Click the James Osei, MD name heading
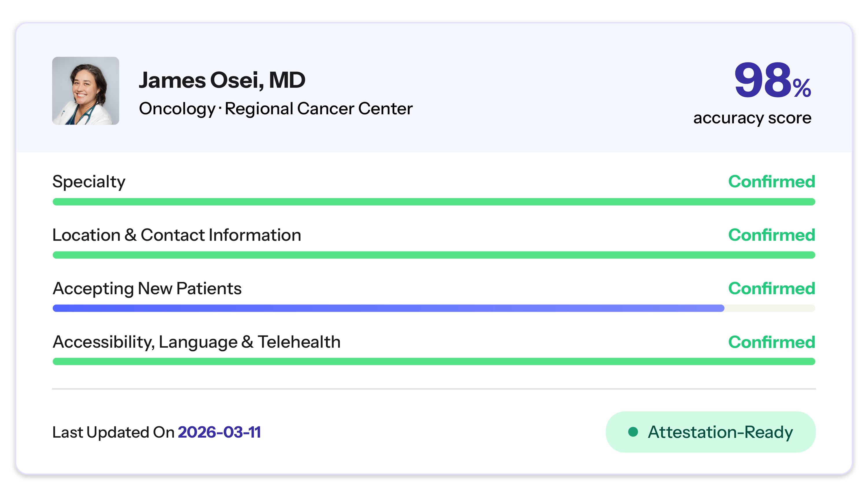Screen dimensions: 868x497 click(x=222, y=80)
